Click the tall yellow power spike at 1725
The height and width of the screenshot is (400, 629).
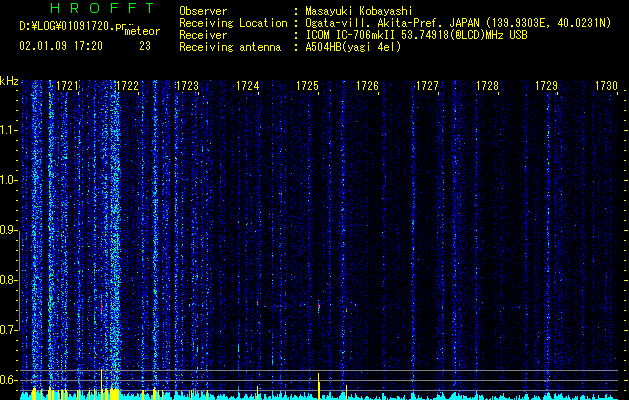(x=319, y=386)
